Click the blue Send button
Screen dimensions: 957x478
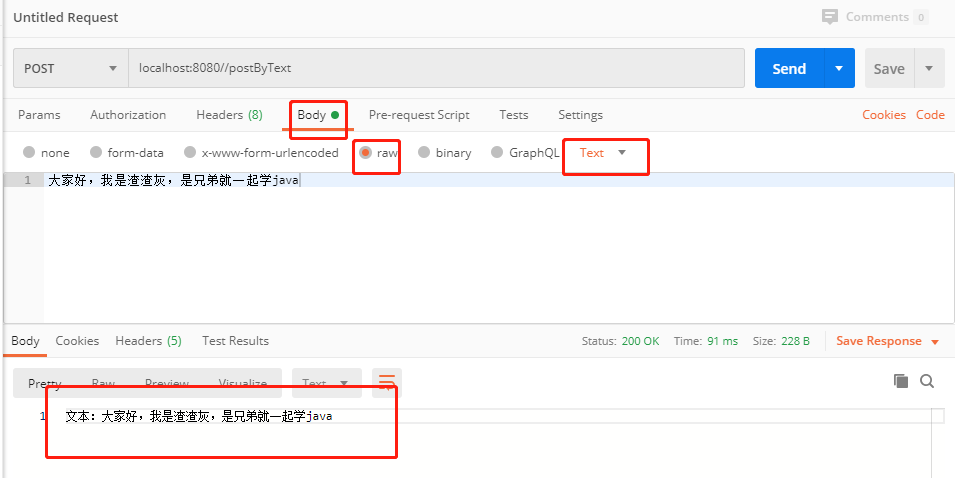(x=790, y=68)
